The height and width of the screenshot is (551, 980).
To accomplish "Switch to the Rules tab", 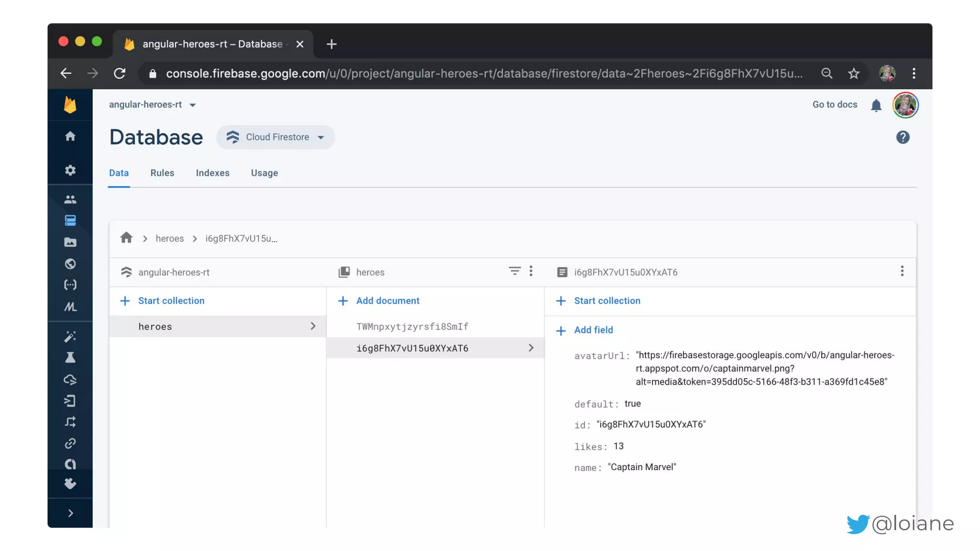I will click(162, 173).
